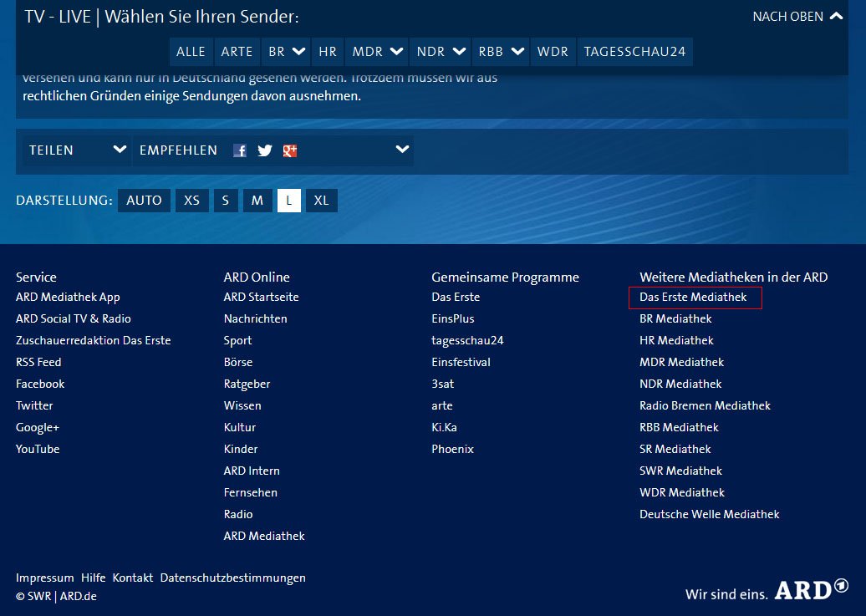Click the Wissen footer link
Screen dimensions: 866x616
(242, 405)
